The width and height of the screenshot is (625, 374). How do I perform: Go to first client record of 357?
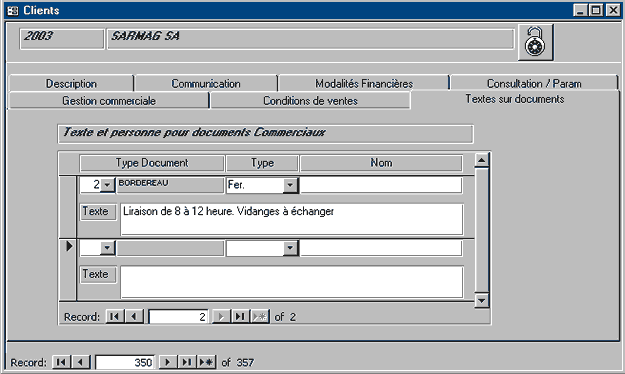click(61, 362)
